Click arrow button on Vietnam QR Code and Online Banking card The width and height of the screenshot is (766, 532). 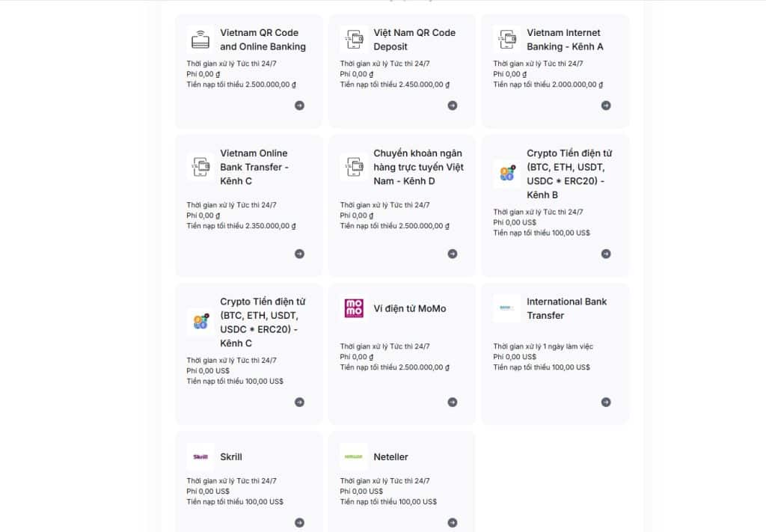point(299,106)
